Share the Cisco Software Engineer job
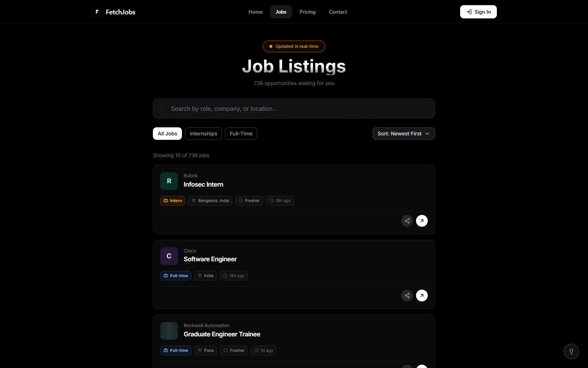 (x=407, y=296)
